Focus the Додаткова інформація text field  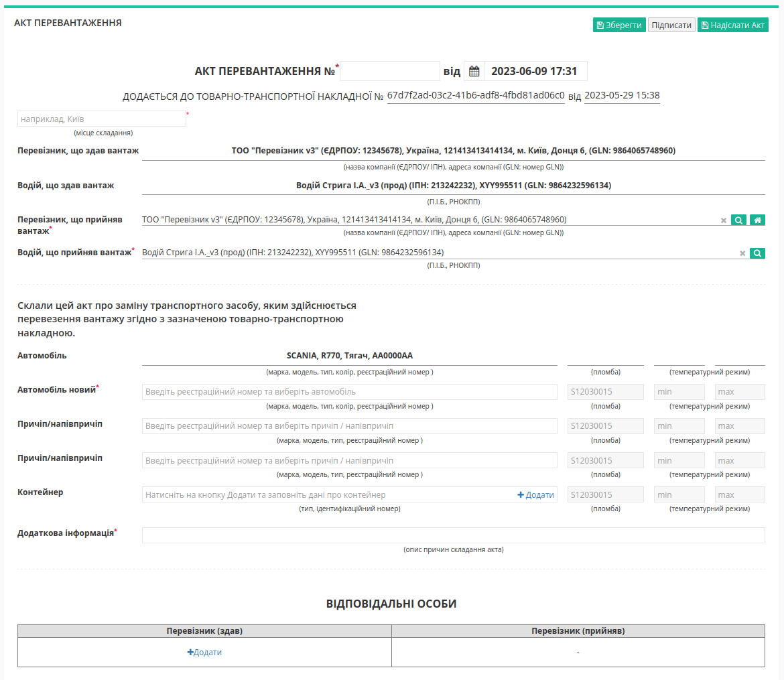454,535
